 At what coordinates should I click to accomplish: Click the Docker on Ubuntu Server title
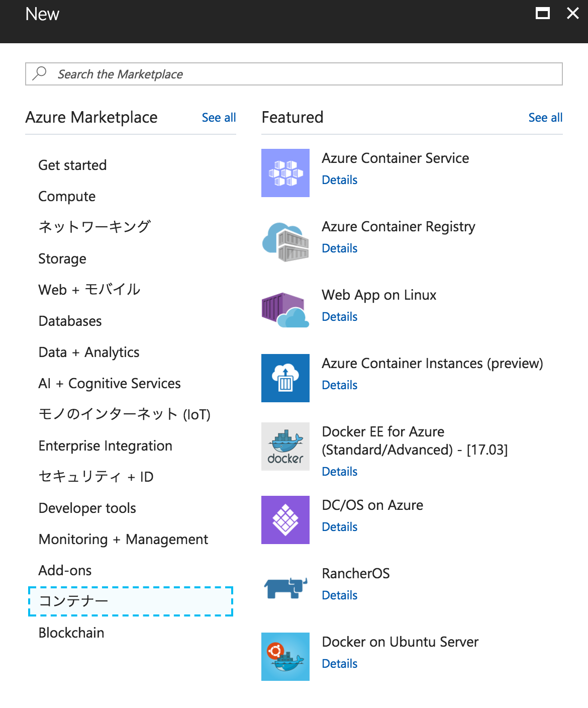(x=400, y=642)
